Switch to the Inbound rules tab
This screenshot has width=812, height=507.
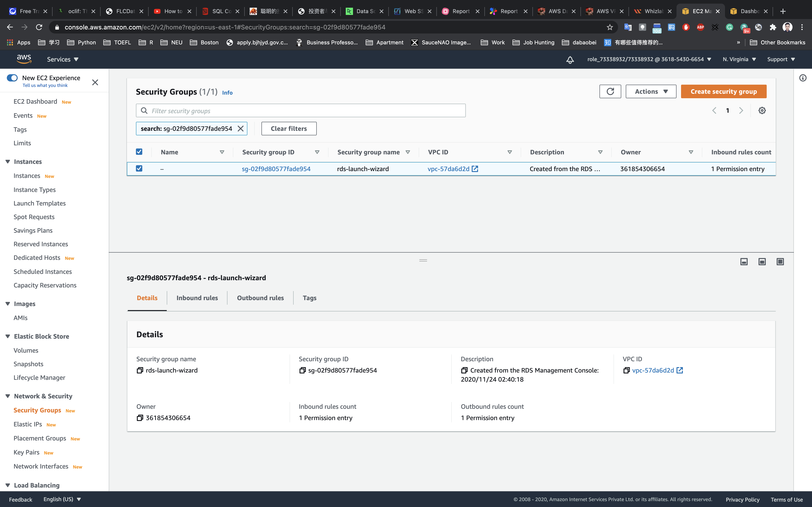tap(197, 298)
